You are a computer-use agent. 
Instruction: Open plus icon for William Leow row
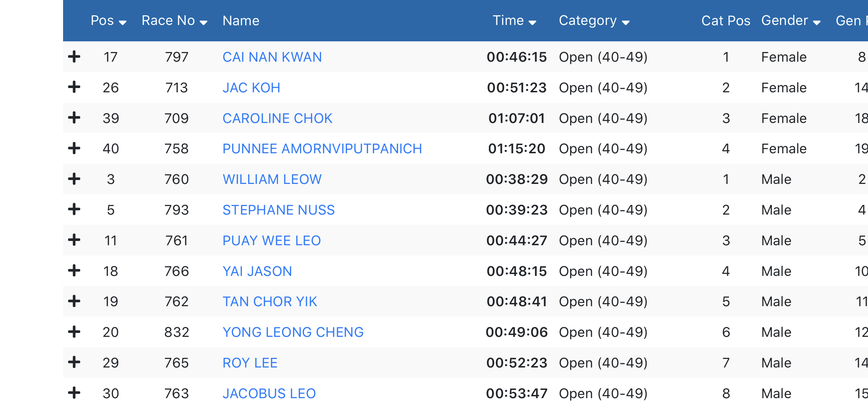coord(74,179)
